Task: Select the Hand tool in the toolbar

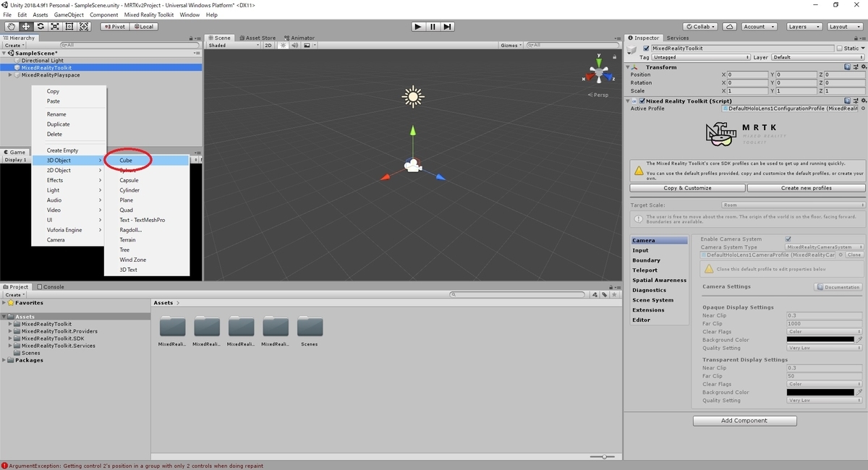Action: (x=11, y=27)
